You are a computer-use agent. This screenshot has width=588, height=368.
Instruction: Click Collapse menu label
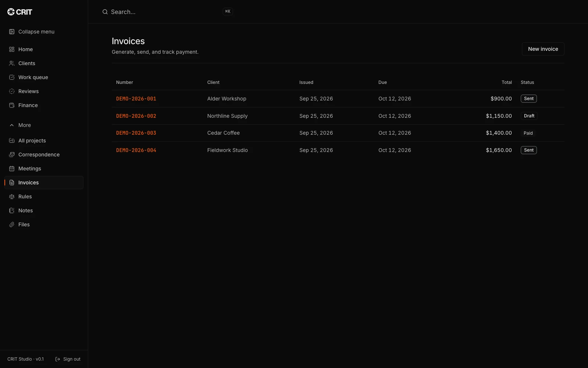tap(36, 32)
